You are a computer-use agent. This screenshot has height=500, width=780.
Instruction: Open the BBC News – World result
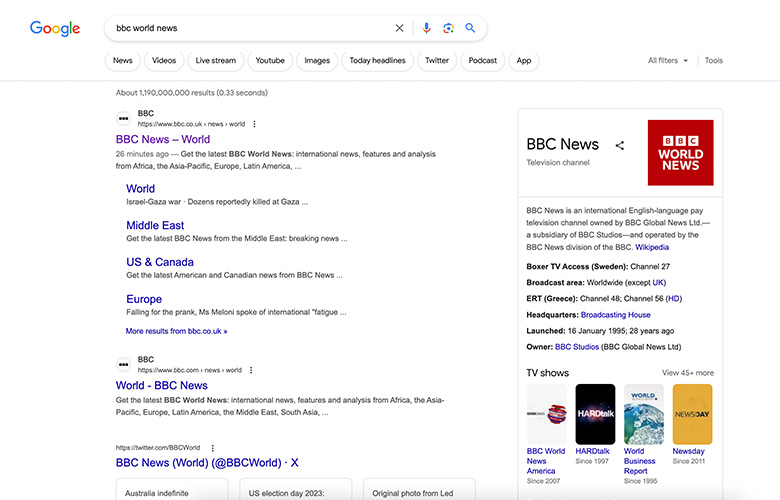[163, 139]
